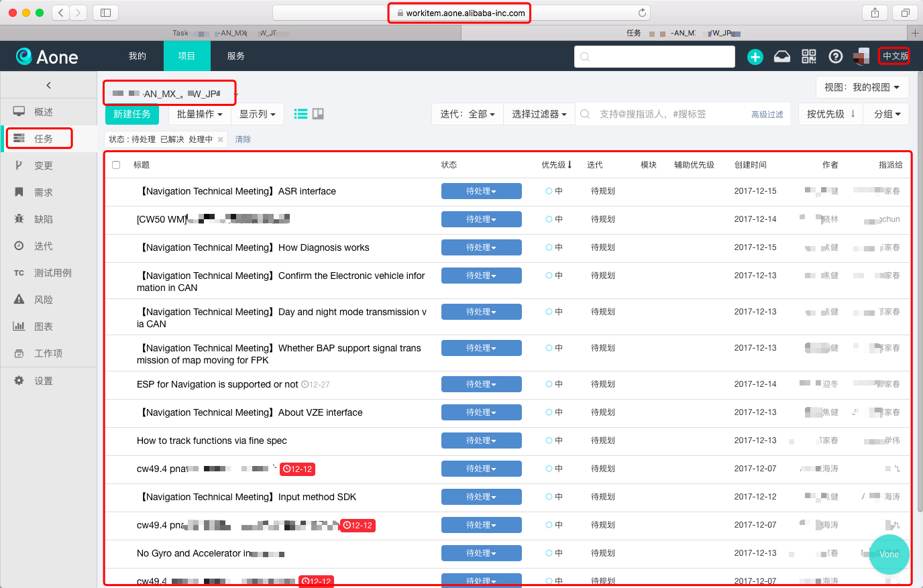The height and width of the screenshot is (588, 923).
Task: Click the Safari address bar
Action: (461, 13)
